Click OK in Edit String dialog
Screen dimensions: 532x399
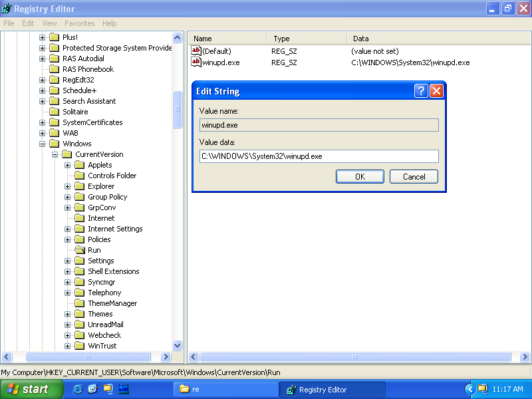pyautogui.click(x=360, y=177)
